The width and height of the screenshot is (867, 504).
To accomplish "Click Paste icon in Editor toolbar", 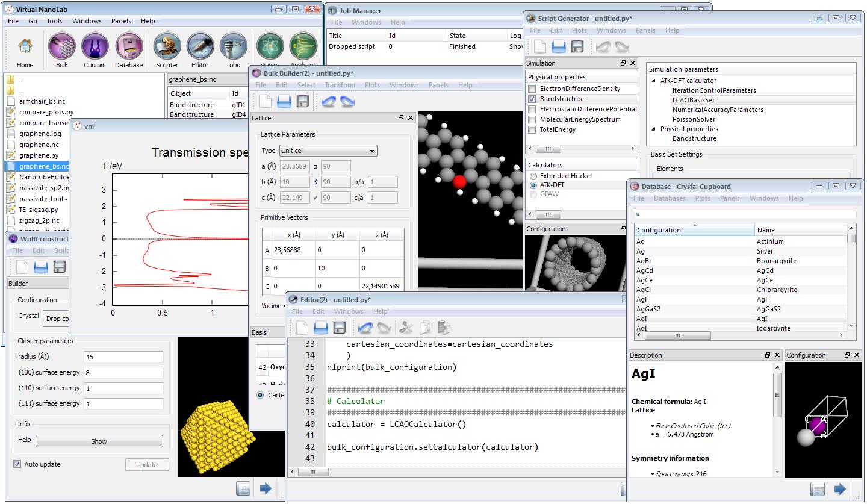I will pos(444,328).
